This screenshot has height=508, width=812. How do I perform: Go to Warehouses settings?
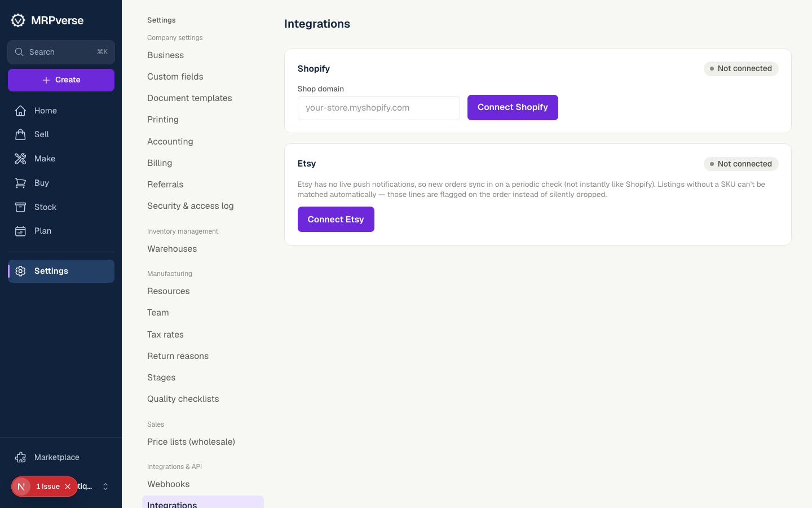pyautogui.click(x=172, y=249)
